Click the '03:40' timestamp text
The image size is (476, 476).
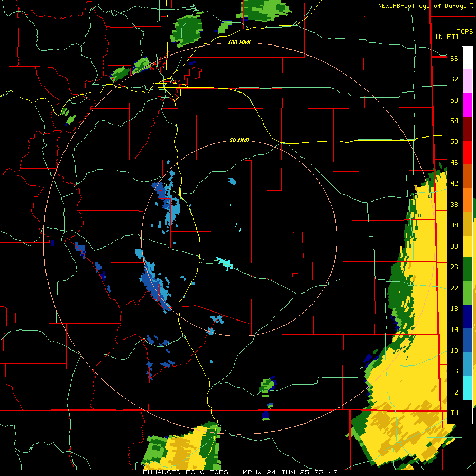pyautogui.click(x=326, y=472)
